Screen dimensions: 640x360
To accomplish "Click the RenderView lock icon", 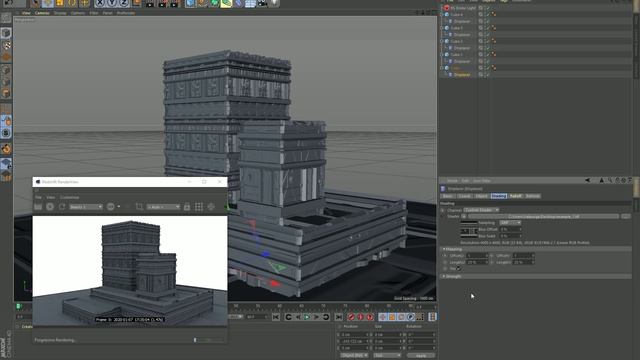I will click(187, 207).
